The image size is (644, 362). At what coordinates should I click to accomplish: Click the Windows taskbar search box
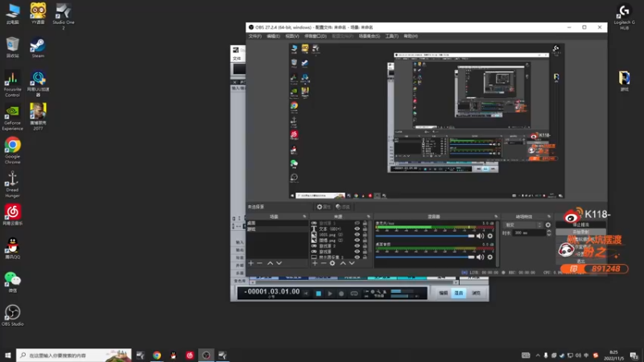point(74,356)
